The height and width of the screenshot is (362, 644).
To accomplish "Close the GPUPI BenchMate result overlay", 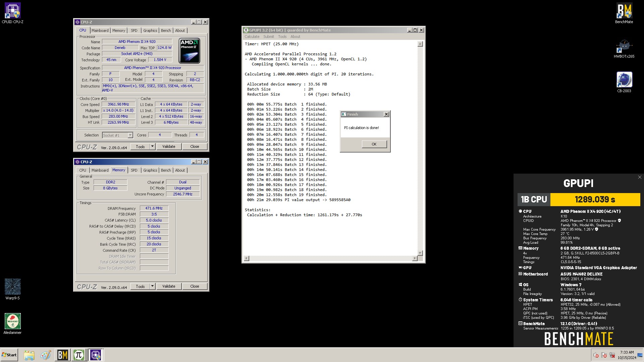I will [x=639, y=177].
